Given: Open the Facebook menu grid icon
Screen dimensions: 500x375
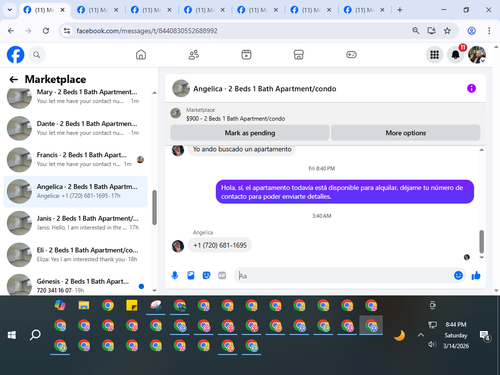Looking at the screenshot, I should 434,55.
